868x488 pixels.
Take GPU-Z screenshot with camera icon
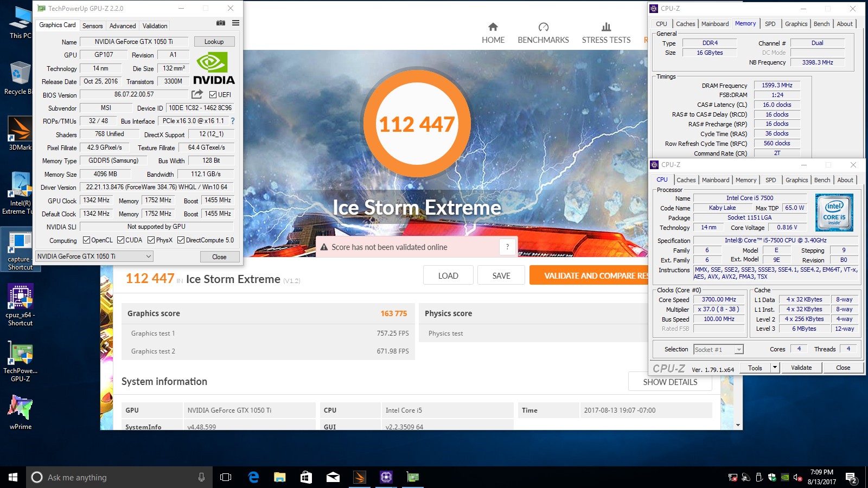tap(221, 23)
